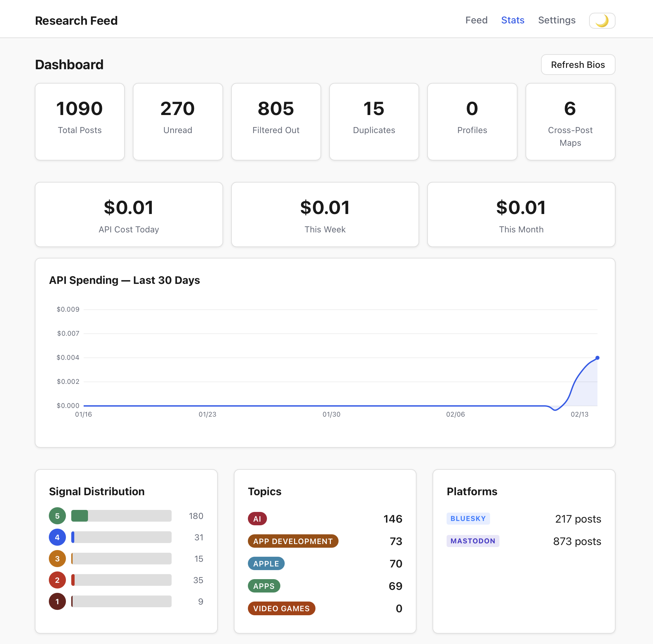Click the dark signal 1 circle
Image resolution: width=653 pixels, height=644 pixels.
[57, 601]
